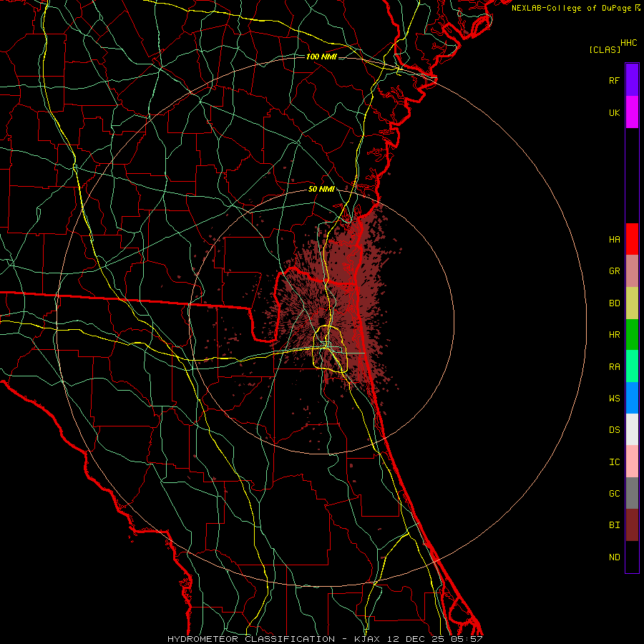Click the BI legend label
The width and height of the screenshot is (644, 644).
[615, 525]
